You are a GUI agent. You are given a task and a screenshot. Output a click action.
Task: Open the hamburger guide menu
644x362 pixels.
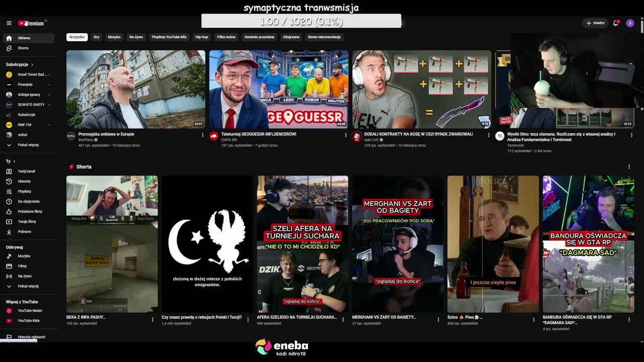click(9, 23)
